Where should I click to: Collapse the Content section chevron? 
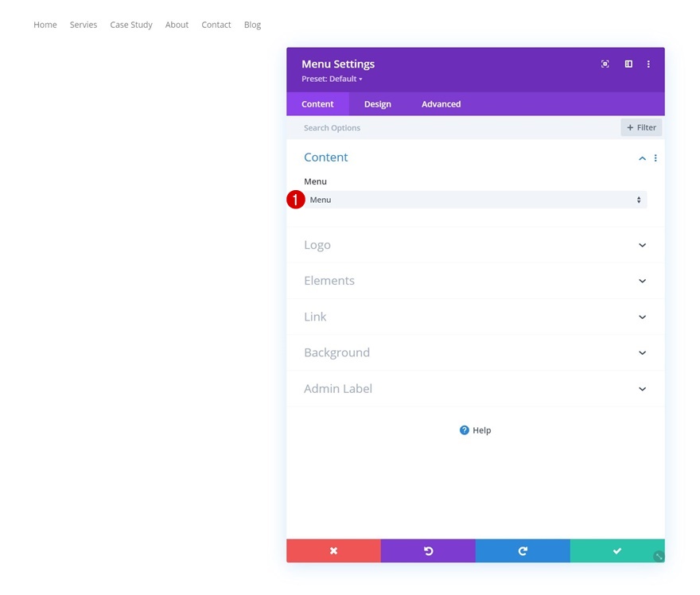click(642, 158)
